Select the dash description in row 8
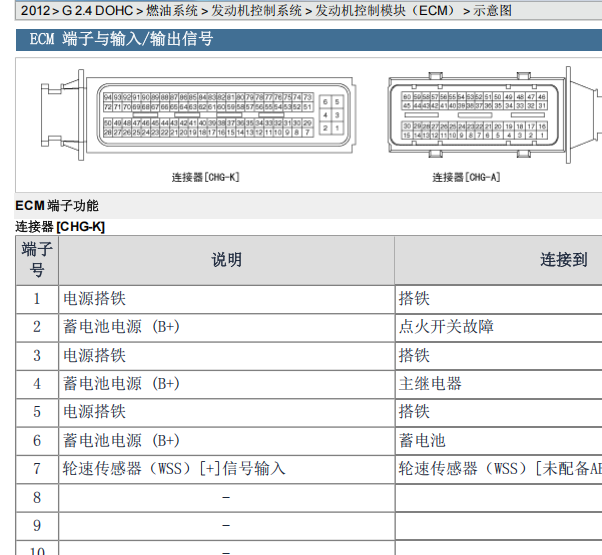This screenshot has height=555, width=602. [227, 497]
